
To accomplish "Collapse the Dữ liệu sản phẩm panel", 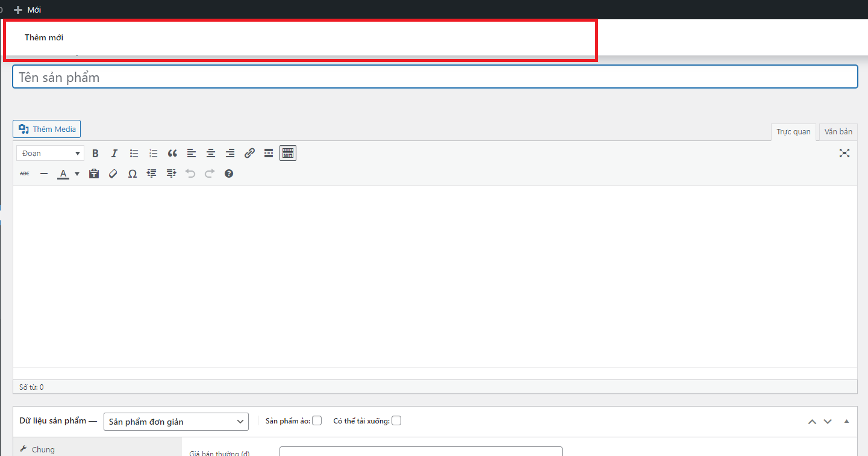I will (x=846, y=422).
